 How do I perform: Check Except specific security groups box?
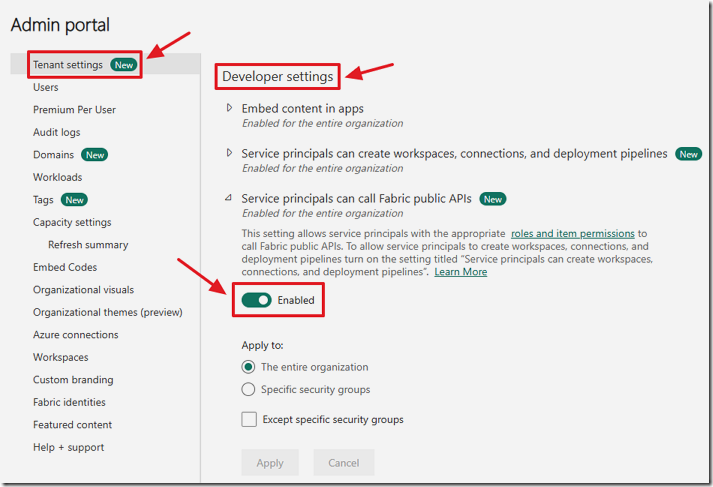click(249, 419)
